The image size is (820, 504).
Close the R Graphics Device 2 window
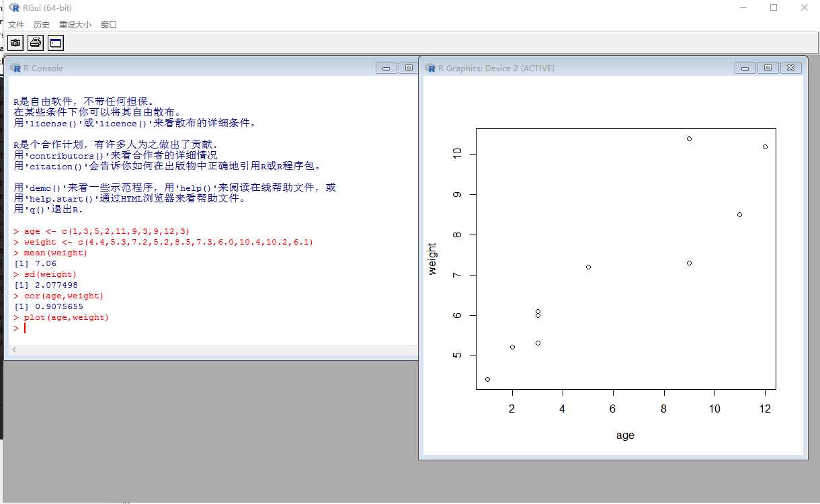(791, 68)
